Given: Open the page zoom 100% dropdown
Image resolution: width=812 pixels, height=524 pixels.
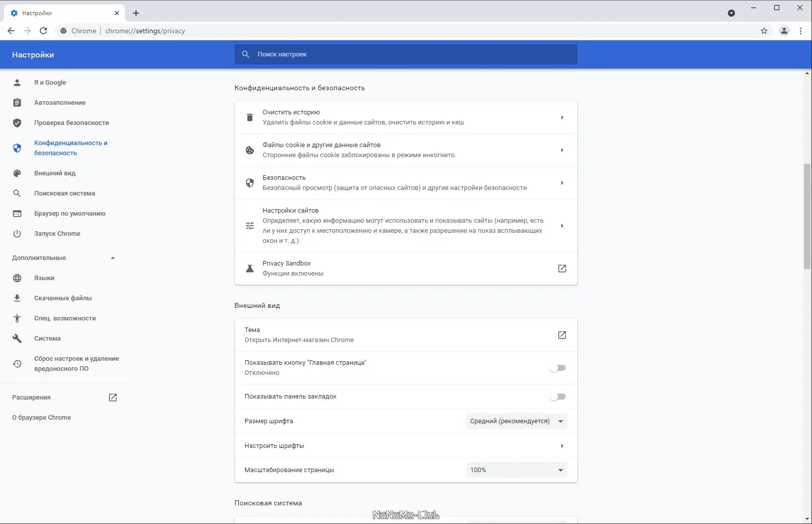Looking at the screenshot, I should click(516, 470).
